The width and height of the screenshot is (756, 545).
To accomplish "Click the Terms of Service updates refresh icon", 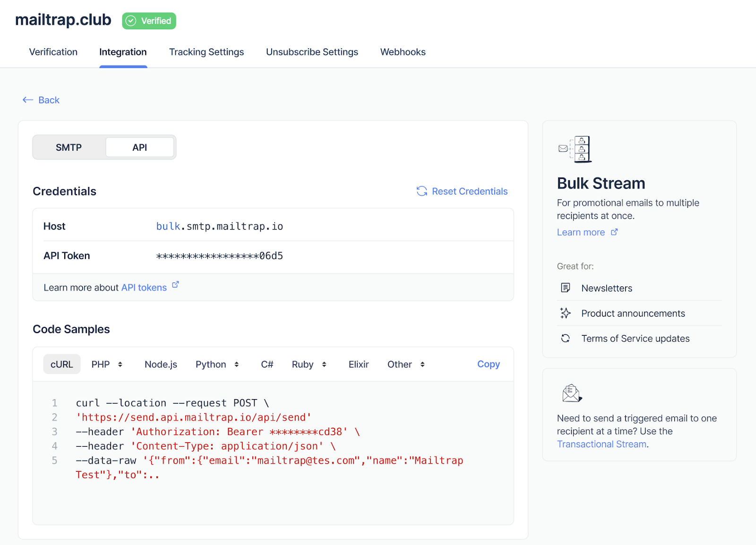I will pos(565,338).
